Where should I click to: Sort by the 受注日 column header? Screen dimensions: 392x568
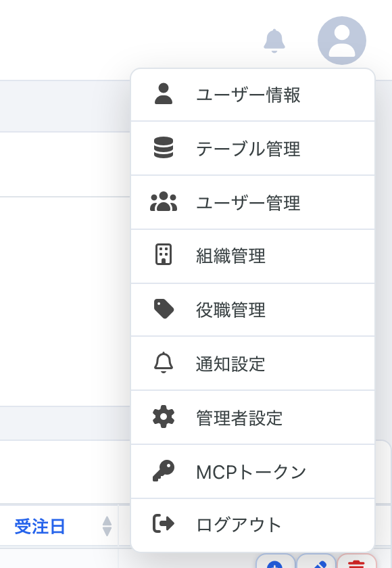pos(40,526)
